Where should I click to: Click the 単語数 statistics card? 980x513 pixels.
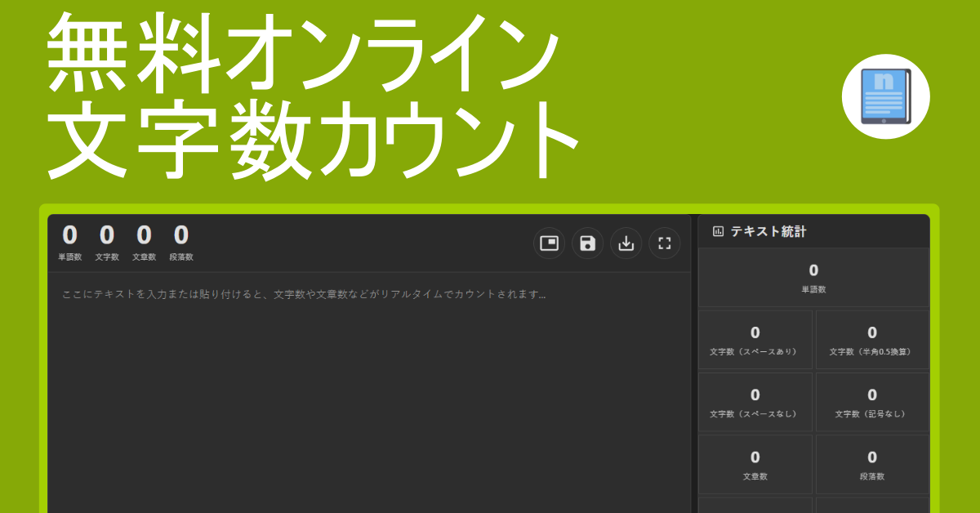point(813,278)
